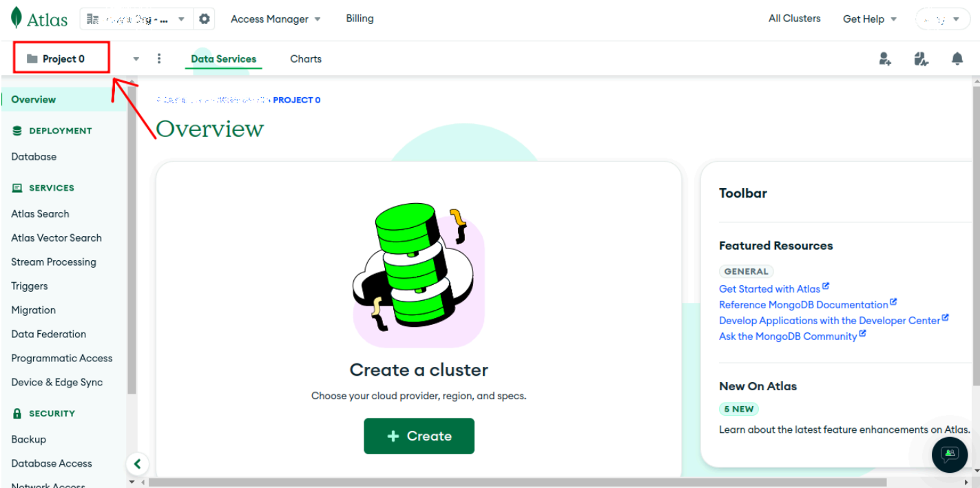Click the Create cluster button
Viewport: 980px width, 488px height.
(419, 436)
